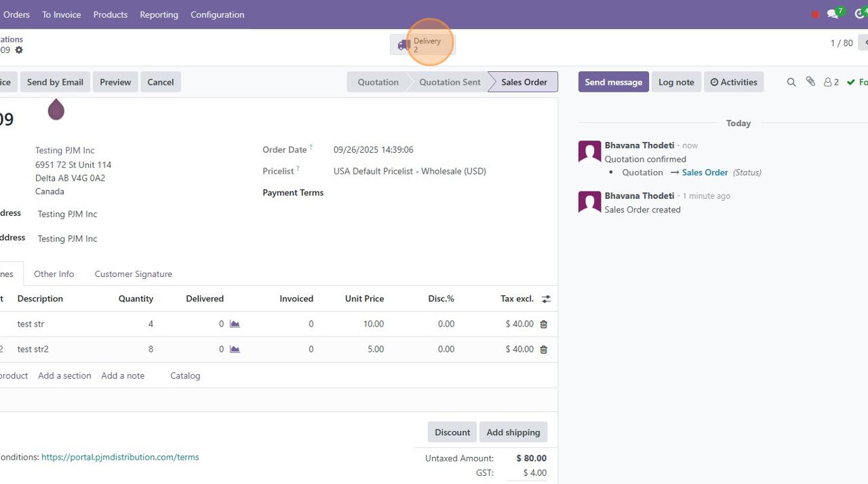Switch to the Other Info tab

[x=54, y=274]
